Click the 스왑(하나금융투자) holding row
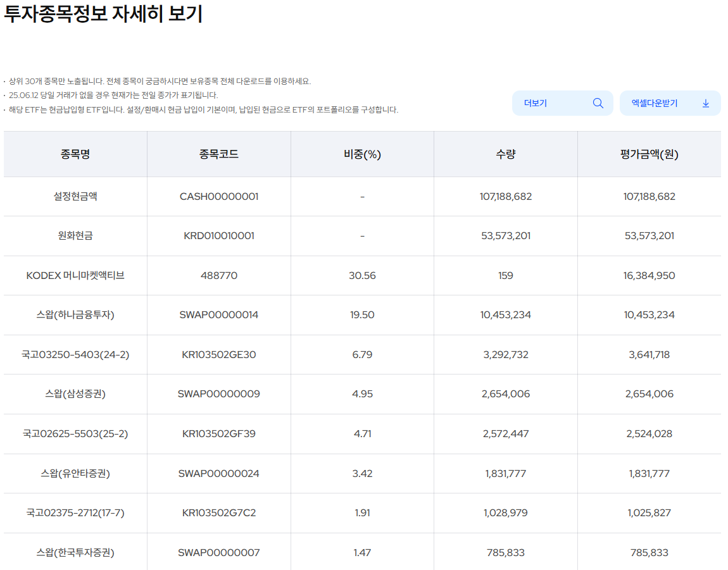 point(74,315)
